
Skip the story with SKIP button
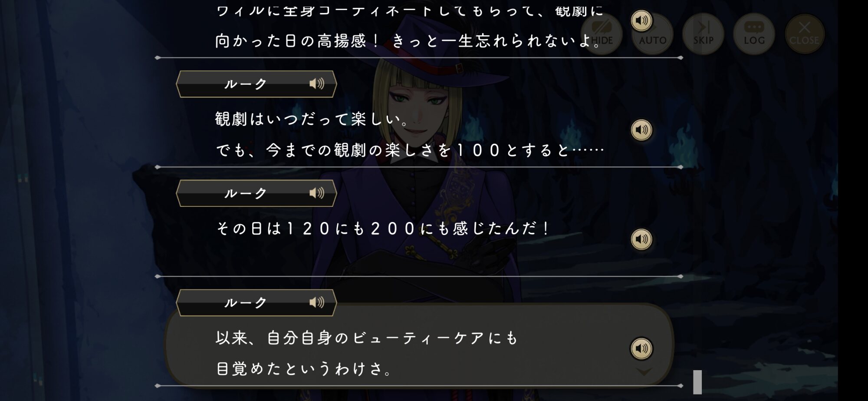coord(704,34)
